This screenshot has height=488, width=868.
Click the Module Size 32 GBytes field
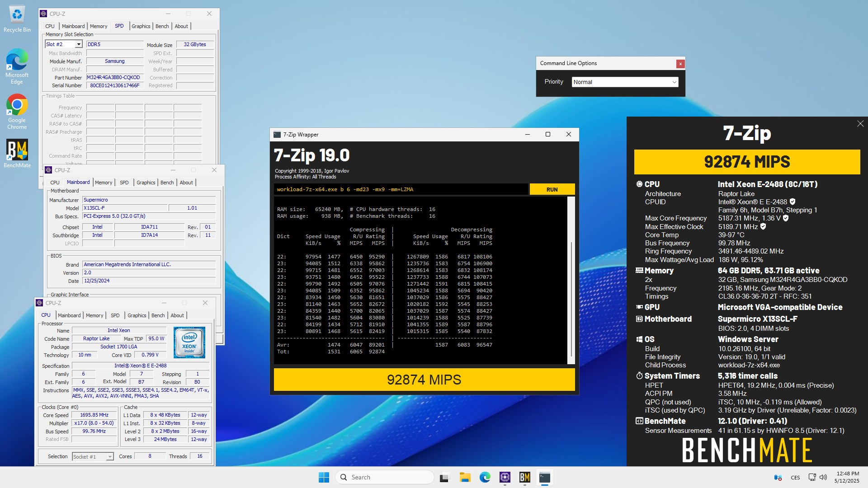(195, 44)
